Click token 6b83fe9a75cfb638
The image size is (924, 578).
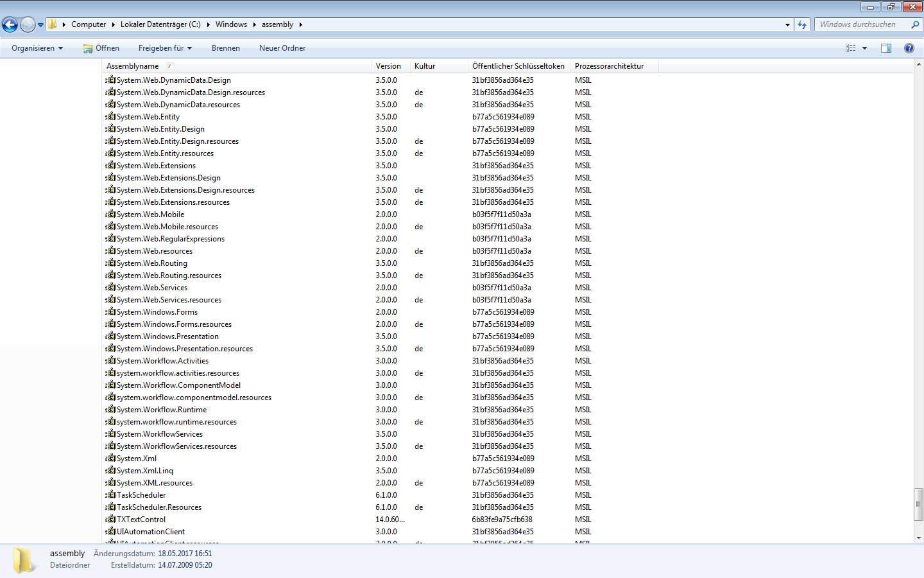pos(502,520)
